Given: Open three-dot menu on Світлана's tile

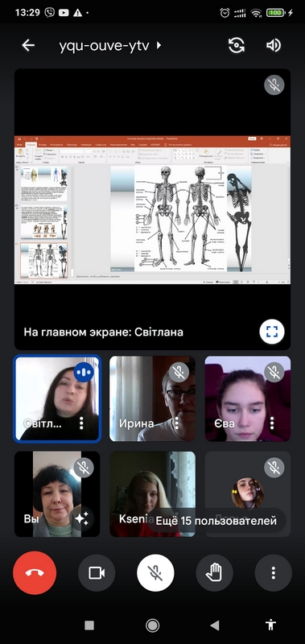Looking at the screenshot, I should (81, 423).
